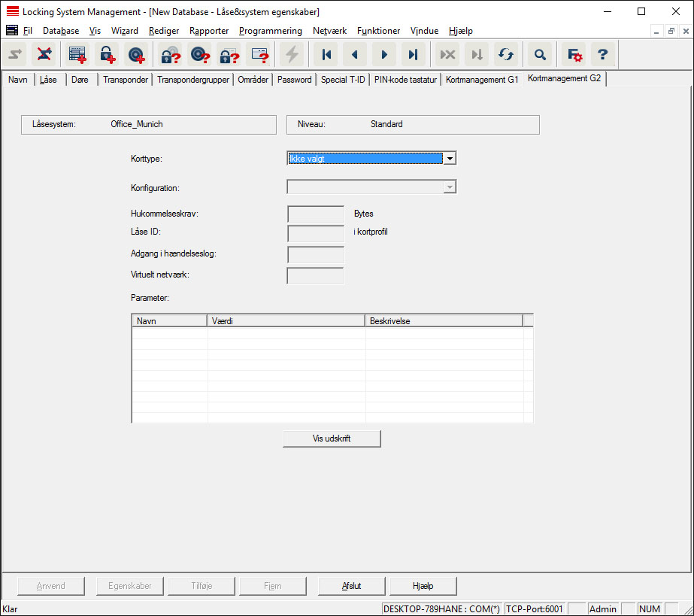
Task: Open the Rapporter menu
Action: tap(209, 31)
